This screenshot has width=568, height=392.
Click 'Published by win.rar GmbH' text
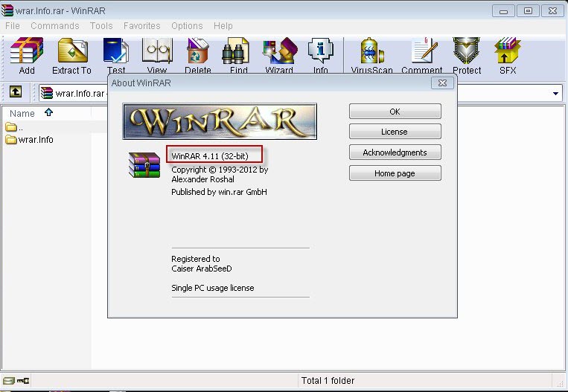click(219, 192)
